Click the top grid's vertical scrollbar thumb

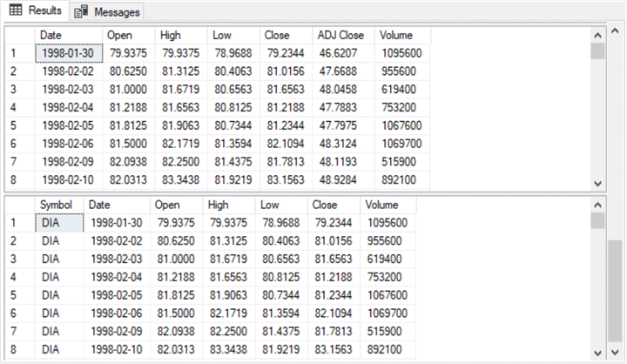click(x=597, y=51)
